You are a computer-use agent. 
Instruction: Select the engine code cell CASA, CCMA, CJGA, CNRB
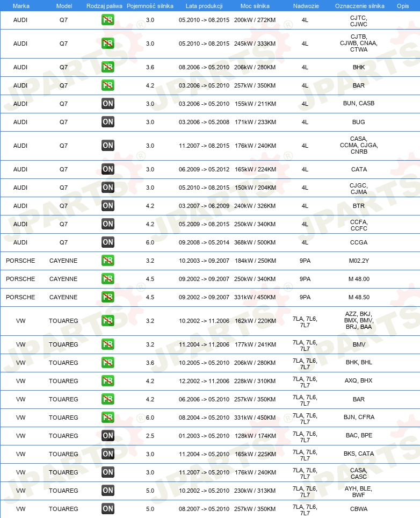359,146
